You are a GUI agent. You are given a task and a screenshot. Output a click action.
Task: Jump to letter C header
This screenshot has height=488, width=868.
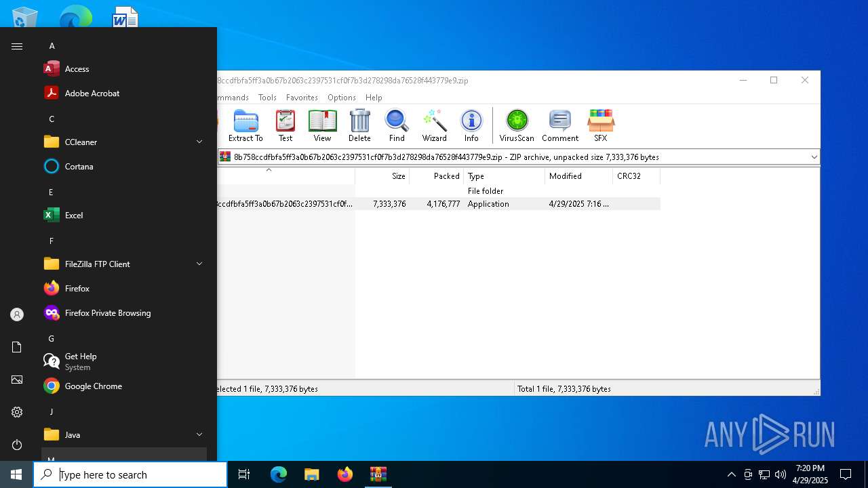(52, 119)
